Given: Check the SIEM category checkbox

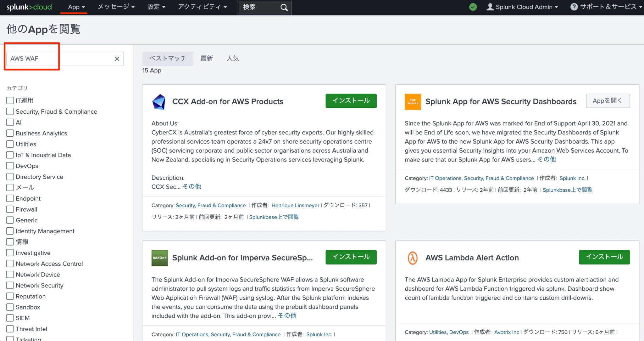Looking at the screenshot, I should 10,318.
